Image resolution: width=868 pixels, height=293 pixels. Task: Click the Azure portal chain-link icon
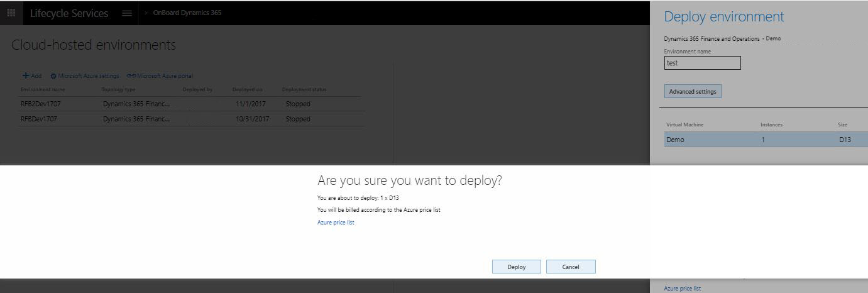pyautogui.click(x=131, y=76)
